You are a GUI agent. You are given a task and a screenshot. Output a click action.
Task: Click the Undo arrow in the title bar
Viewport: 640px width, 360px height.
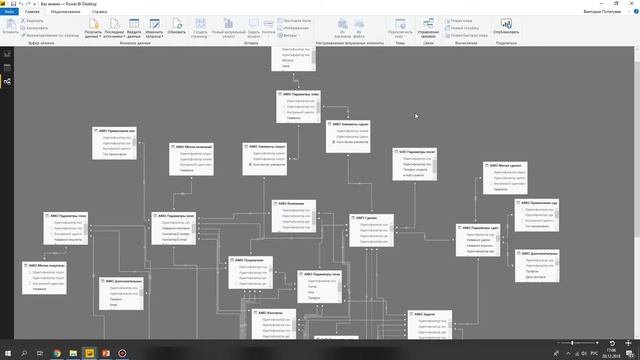(21, 4)
